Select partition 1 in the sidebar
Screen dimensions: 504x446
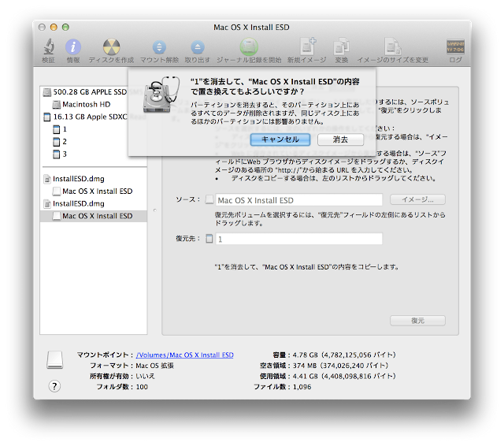click(x=60, y=129)
